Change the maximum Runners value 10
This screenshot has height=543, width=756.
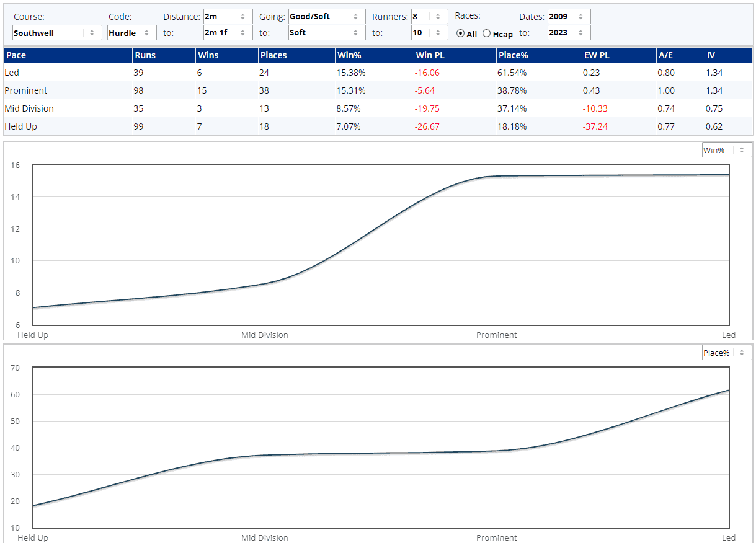429,33
